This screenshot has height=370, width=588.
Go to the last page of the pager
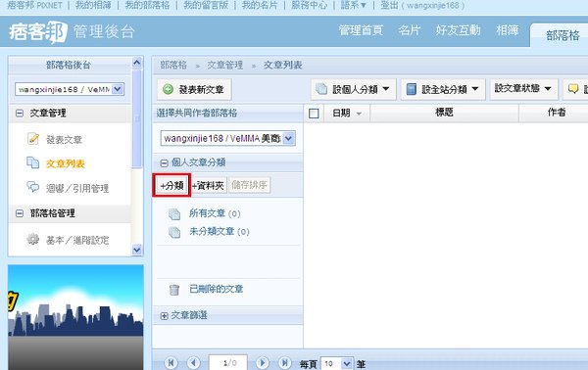284,363
